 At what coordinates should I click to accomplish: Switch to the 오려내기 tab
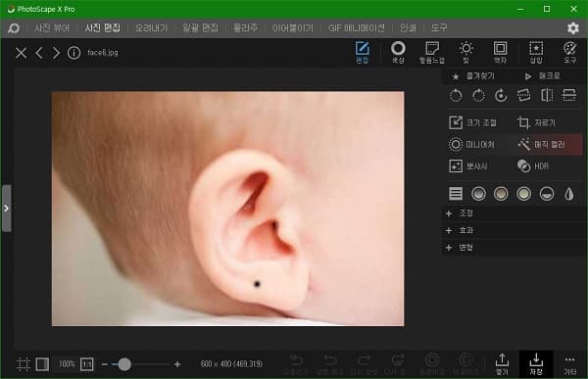[x=152, y=28]
